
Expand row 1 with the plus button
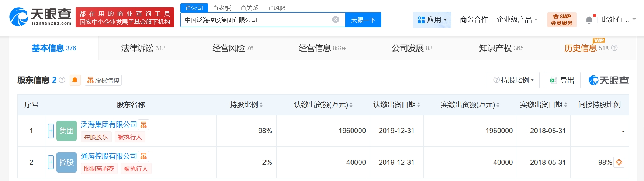51,131
